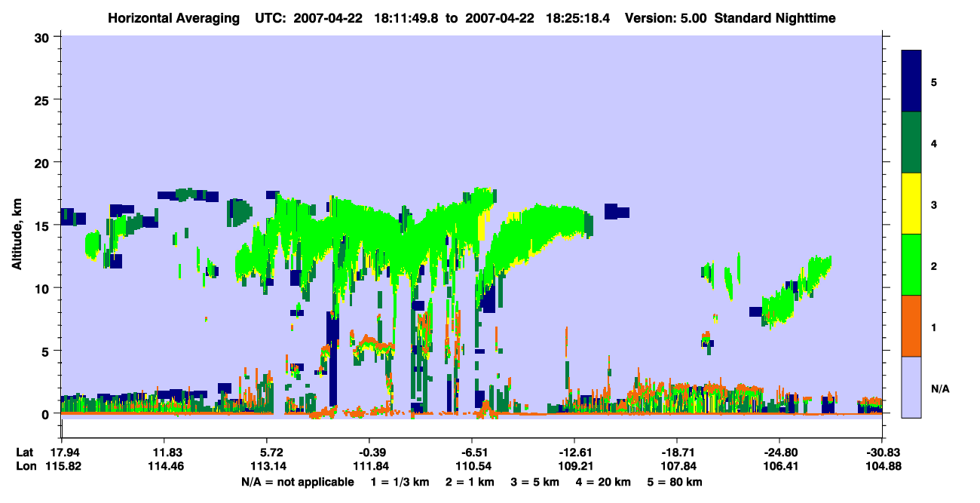This screenshot has height=503, width=980.
Task: Click the 'N/A = not applicable' legend text
Action: coord(297,482)
